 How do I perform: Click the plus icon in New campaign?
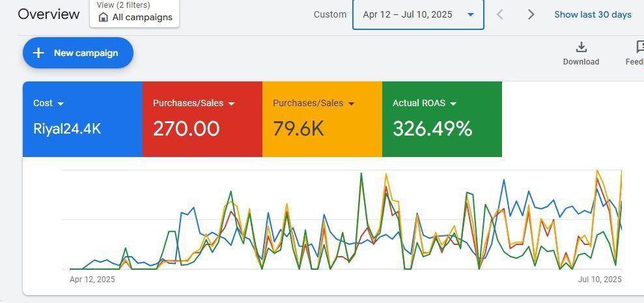[38, 53]
